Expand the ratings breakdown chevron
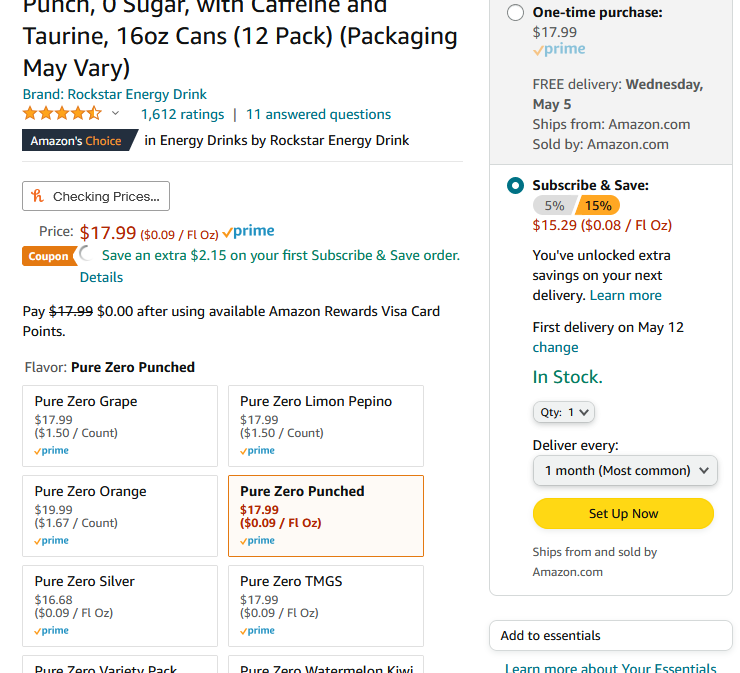The image size is (740, 673). (115, 113)
